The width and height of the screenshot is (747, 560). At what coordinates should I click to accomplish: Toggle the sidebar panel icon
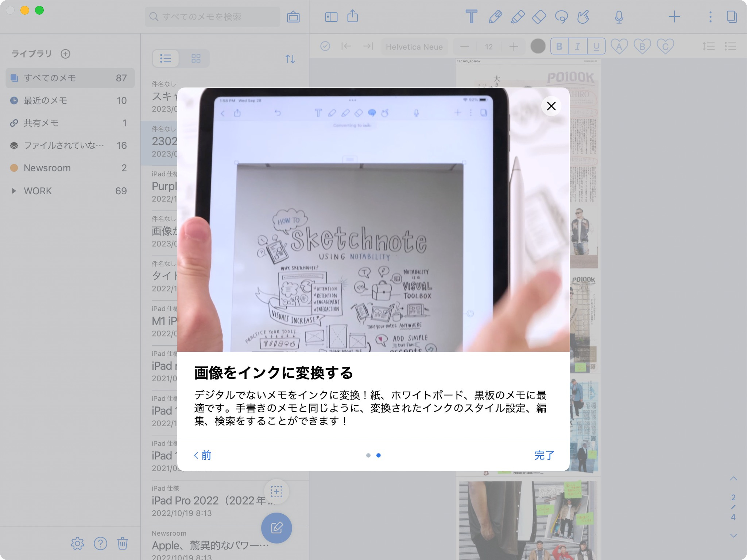pyautogui.click(x=331, y=17)
